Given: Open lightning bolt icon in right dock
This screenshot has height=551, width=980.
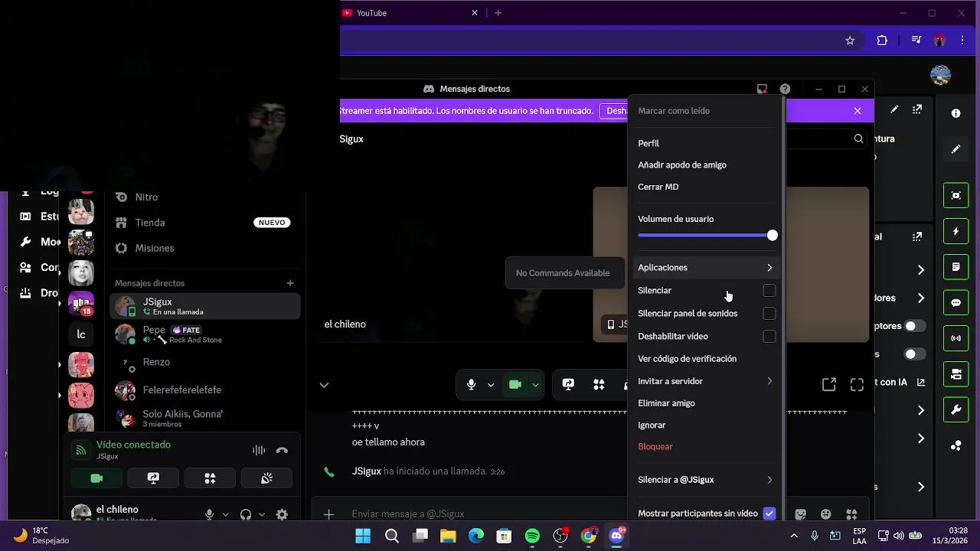Looking at the screenshot, I should pyautogui.click(x=956, y=231).
